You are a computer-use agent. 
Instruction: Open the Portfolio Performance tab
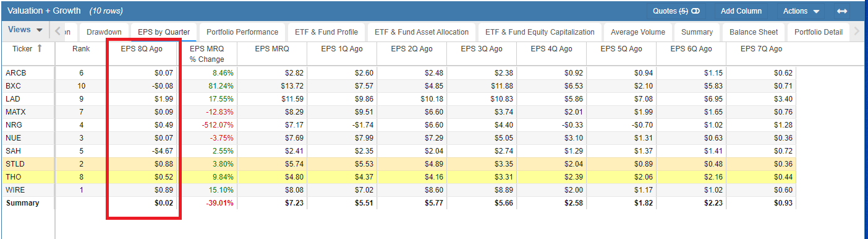(x=242, y=32)
